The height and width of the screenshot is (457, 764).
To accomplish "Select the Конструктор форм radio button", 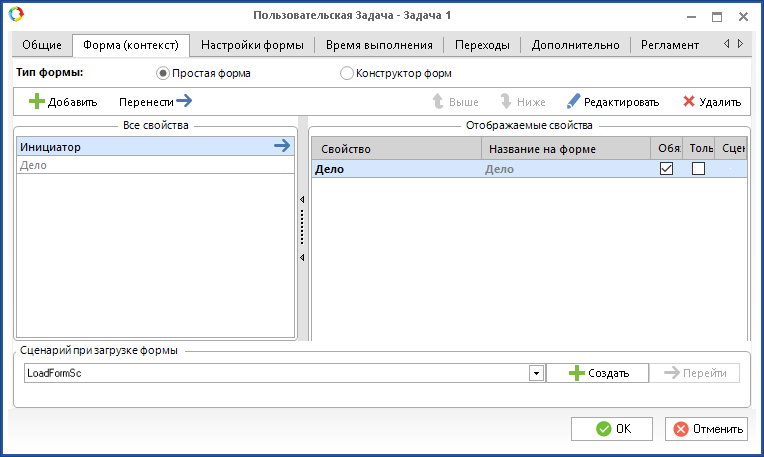I will (x=347, y=73).
